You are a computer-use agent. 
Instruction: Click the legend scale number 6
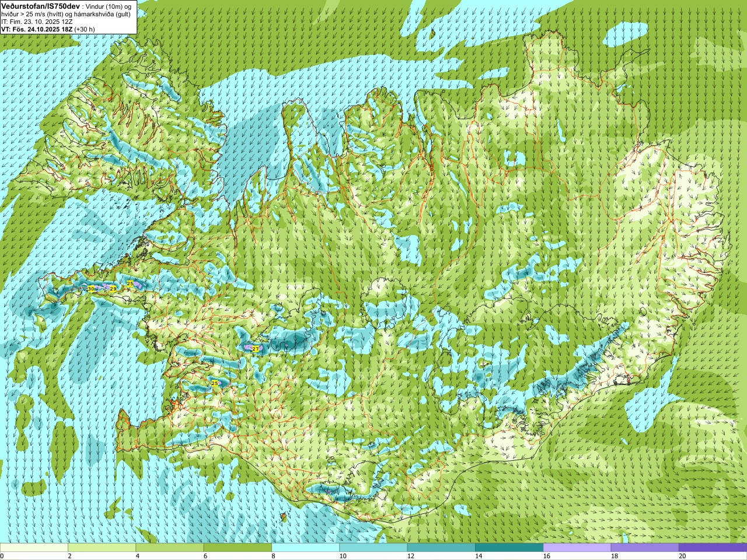click(205, 556)
